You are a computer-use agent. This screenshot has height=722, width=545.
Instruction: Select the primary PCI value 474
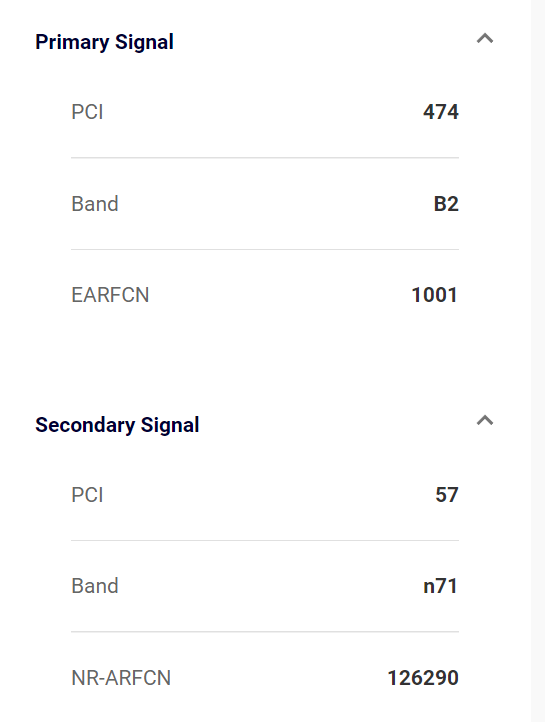tap(441, 112)
